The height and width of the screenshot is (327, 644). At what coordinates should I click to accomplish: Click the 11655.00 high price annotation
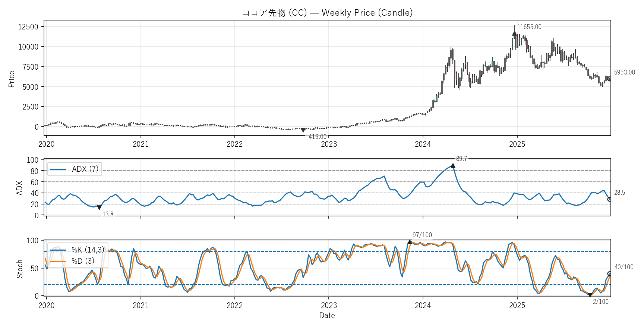pos(529,27)
